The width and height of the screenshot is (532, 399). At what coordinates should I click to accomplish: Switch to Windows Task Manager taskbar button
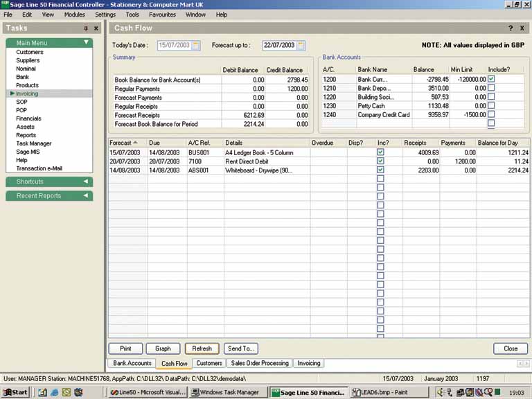229,392
